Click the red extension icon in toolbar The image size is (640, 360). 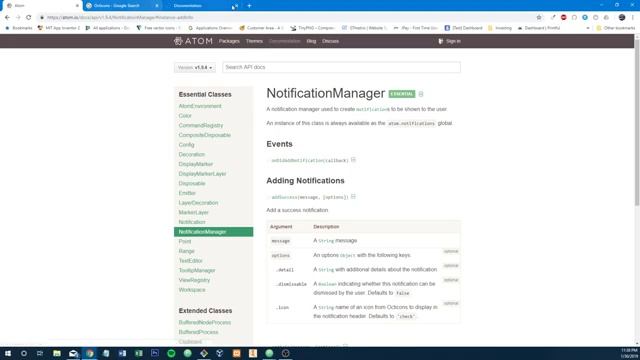click(564, 18)
